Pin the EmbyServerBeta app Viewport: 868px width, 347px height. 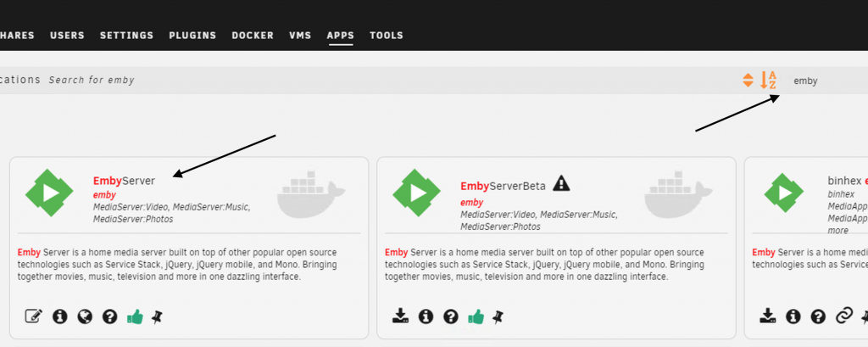point(498,316)
